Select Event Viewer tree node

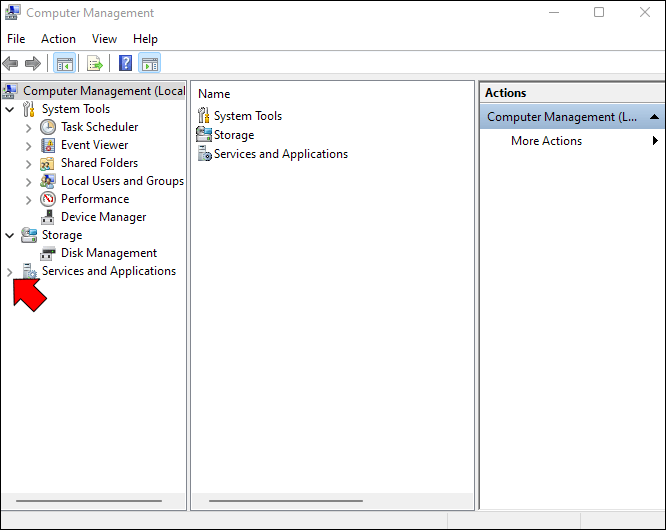(94, 145)
